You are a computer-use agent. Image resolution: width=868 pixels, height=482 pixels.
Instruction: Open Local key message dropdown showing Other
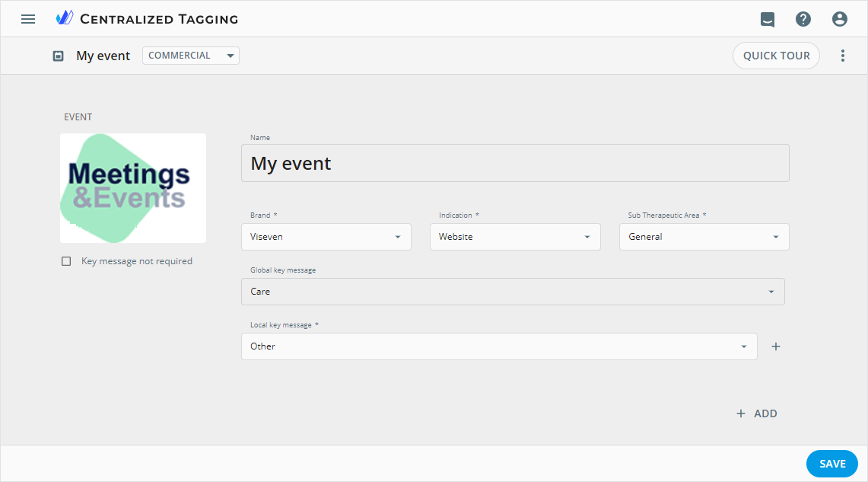(498, 346)
